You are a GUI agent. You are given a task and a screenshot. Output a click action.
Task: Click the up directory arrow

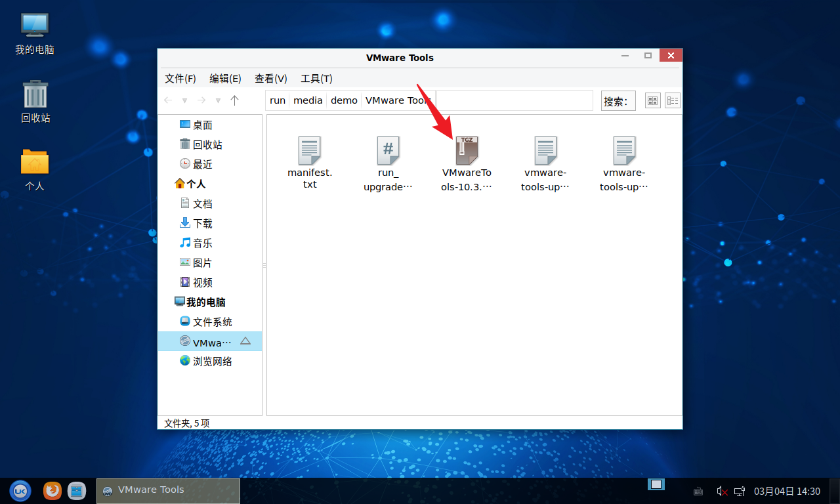[235, 100]
